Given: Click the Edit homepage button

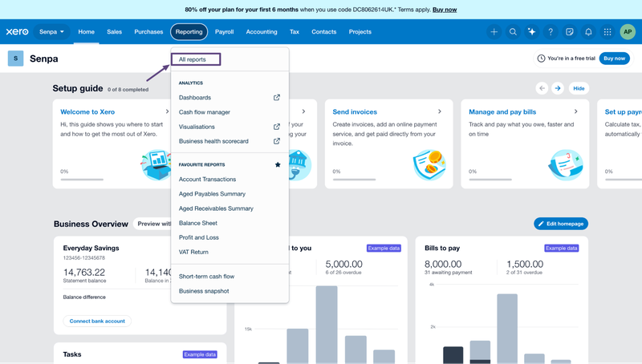Looking at the screenshot, I should point(560,224).
